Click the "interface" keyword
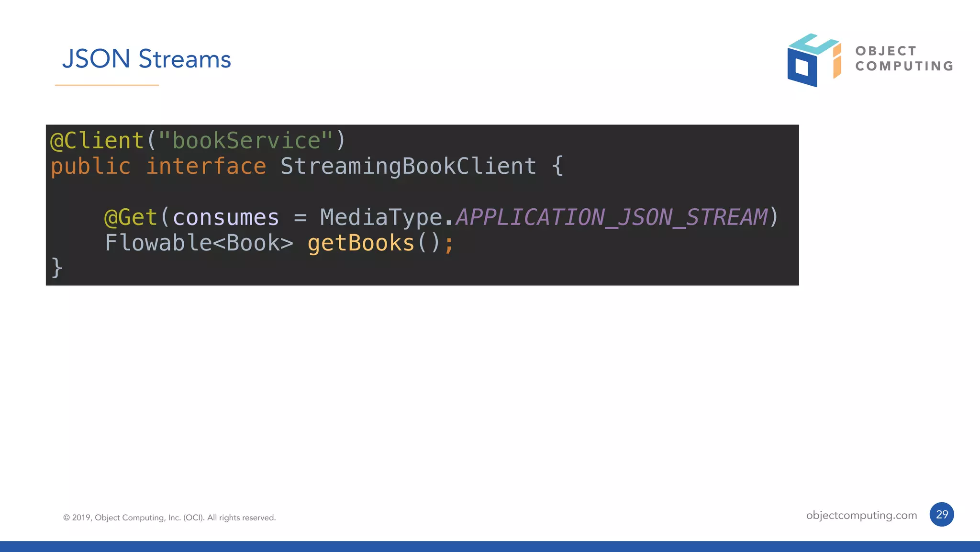 [x=206, y=166]
